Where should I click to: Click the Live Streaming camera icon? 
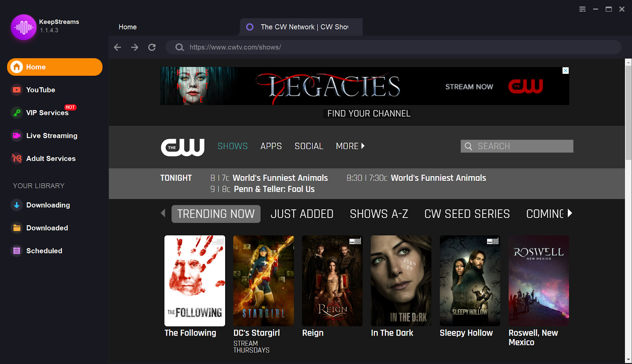(17, 136)
